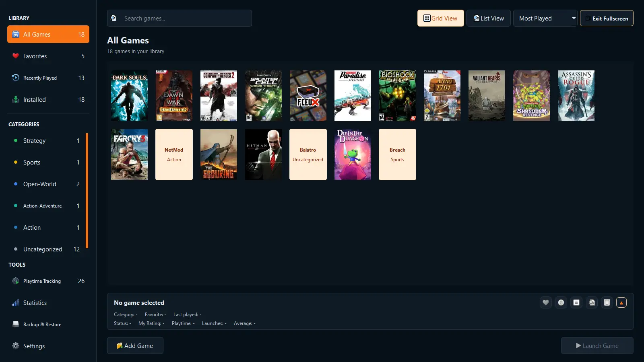The image size is (644, 362).
Task: Select the BioShock game cover
Action: tap(397, 96)
